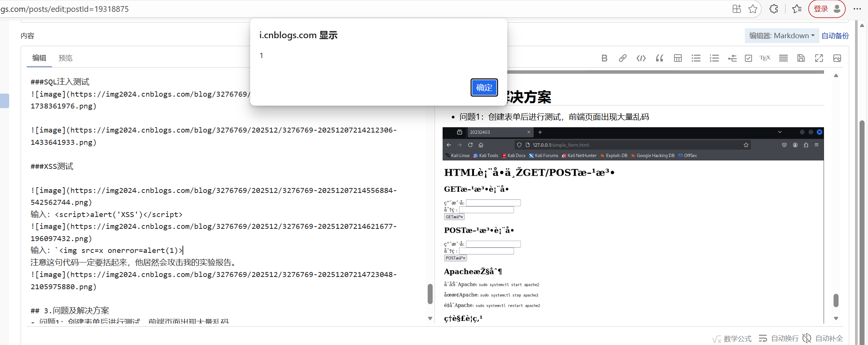Open the 编辑器: Markdown editor dropdown
This screenshot has width=868, height=345.
(x=781, y=35)
